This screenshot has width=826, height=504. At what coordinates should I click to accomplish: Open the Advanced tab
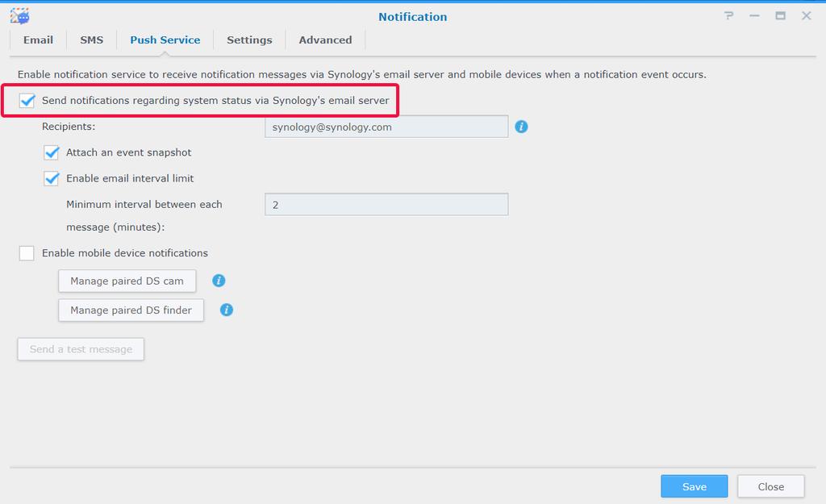325,40
